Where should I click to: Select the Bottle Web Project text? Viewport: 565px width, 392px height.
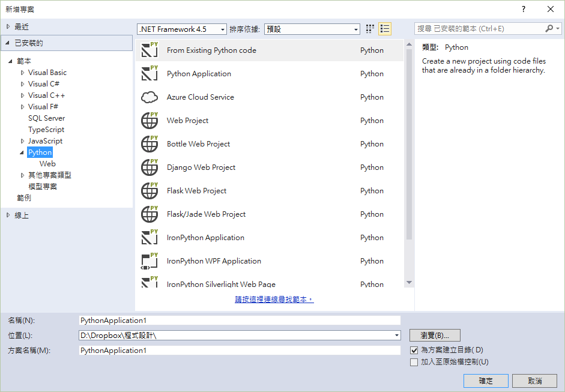coord(198,144)
